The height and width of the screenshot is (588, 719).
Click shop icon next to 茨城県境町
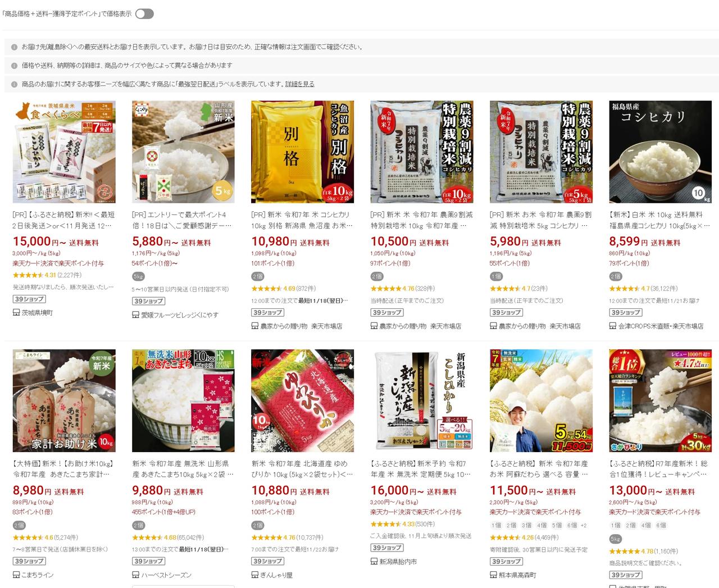(16, 312)
